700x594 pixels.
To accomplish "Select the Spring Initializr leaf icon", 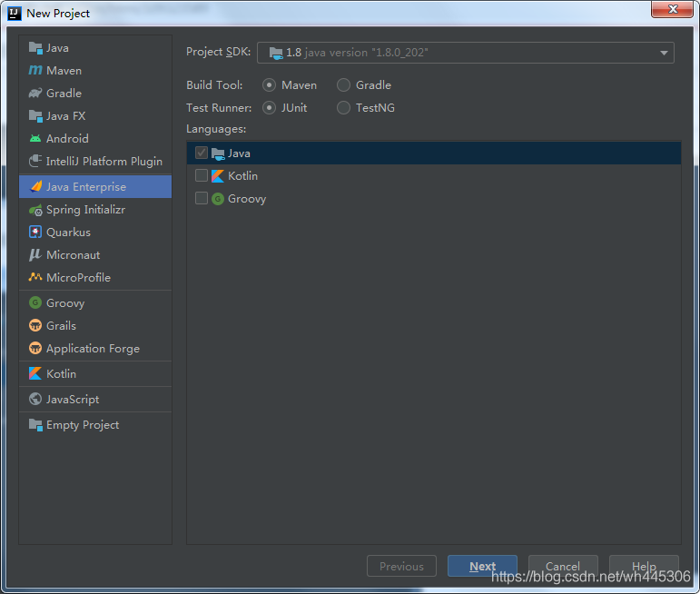I will click(35, 210).
